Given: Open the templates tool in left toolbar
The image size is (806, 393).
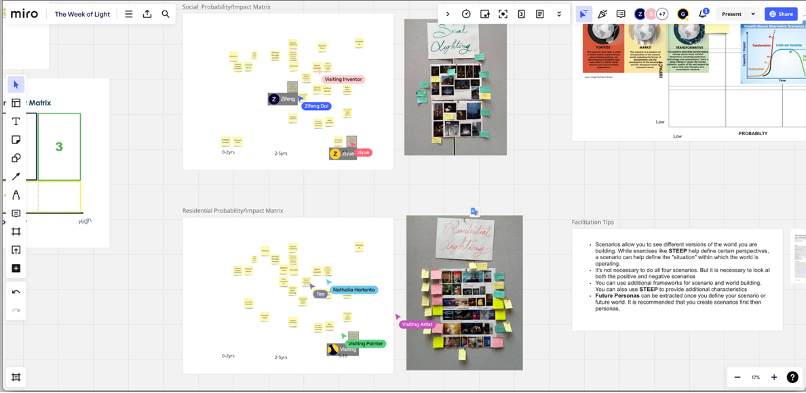Looking at the screenshot, I should coord(16,103).
